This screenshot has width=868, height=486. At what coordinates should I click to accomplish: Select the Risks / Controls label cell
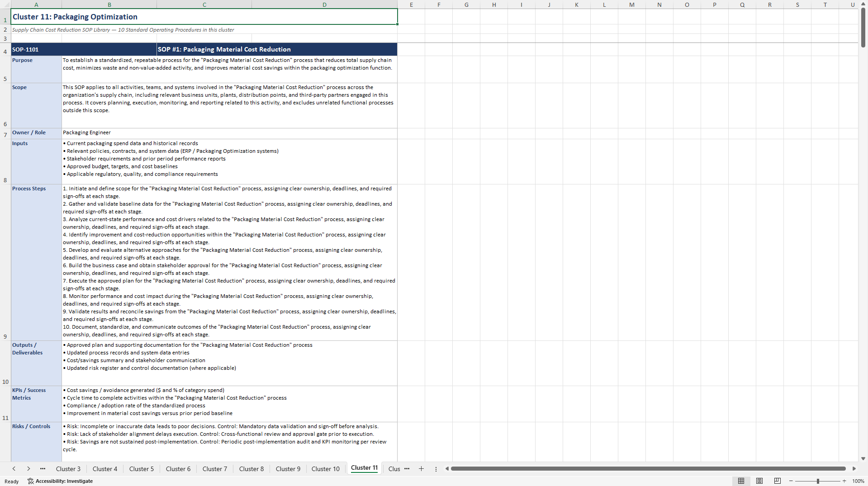36,442
